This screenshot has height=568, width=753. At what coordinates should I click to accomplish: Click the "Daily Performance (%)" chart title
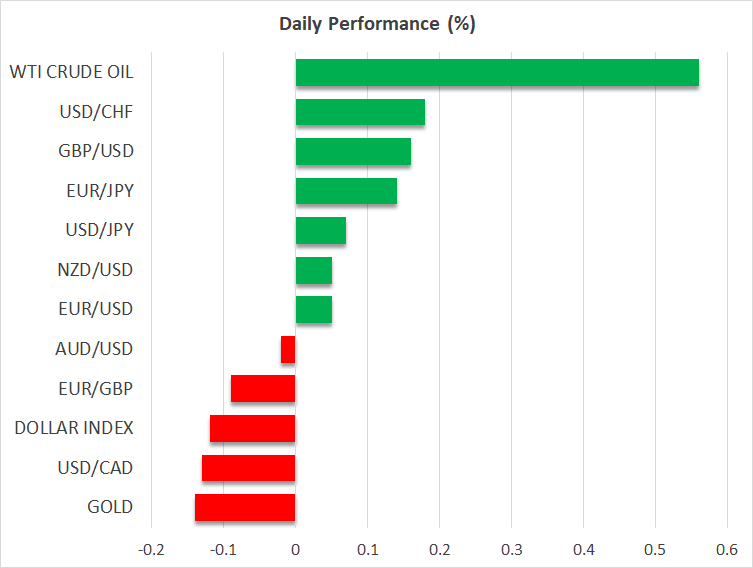(x=376, y=25)
